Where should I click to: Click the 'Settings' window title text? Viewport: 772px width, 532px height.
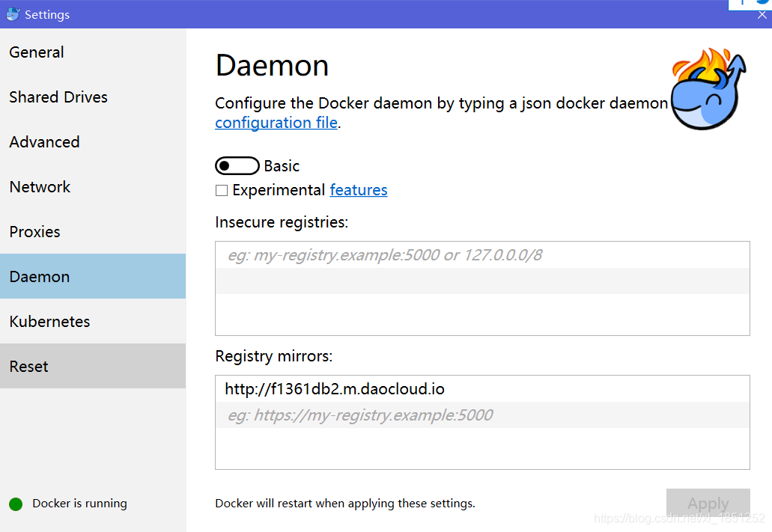tap(47, 15)
